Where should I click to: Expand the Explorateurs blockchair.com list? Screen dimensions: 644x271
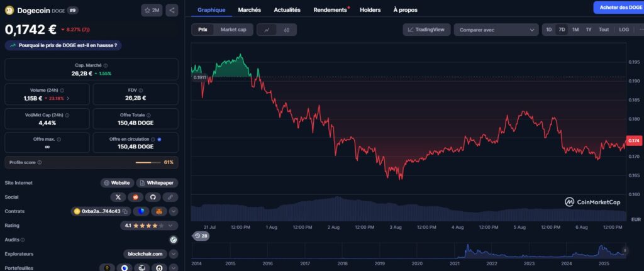tap(173, 254)
